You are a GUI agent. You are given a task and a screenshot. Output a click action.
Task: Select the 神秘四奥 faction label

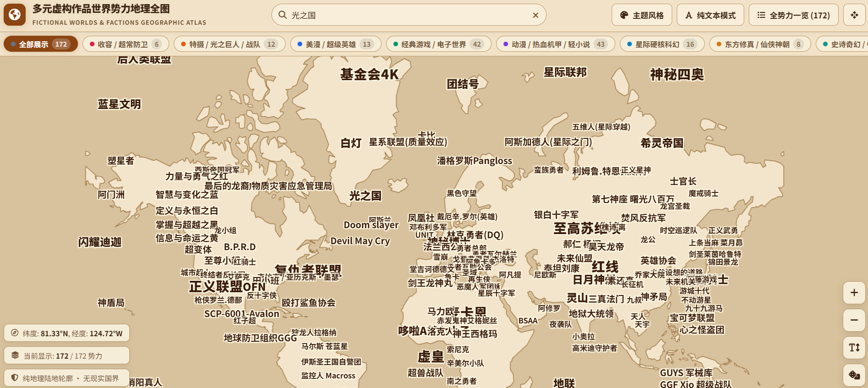tap(677, 74)
